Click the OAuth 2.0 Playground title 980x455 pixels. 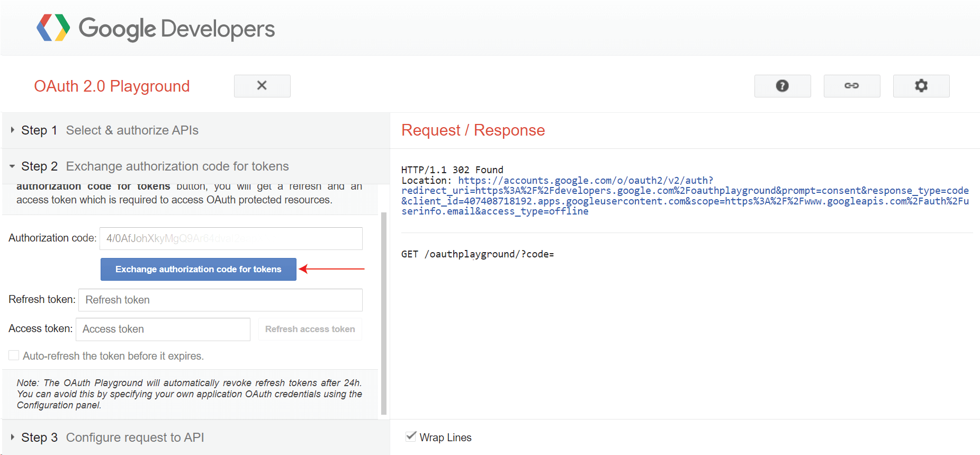[x=112, y=86]
